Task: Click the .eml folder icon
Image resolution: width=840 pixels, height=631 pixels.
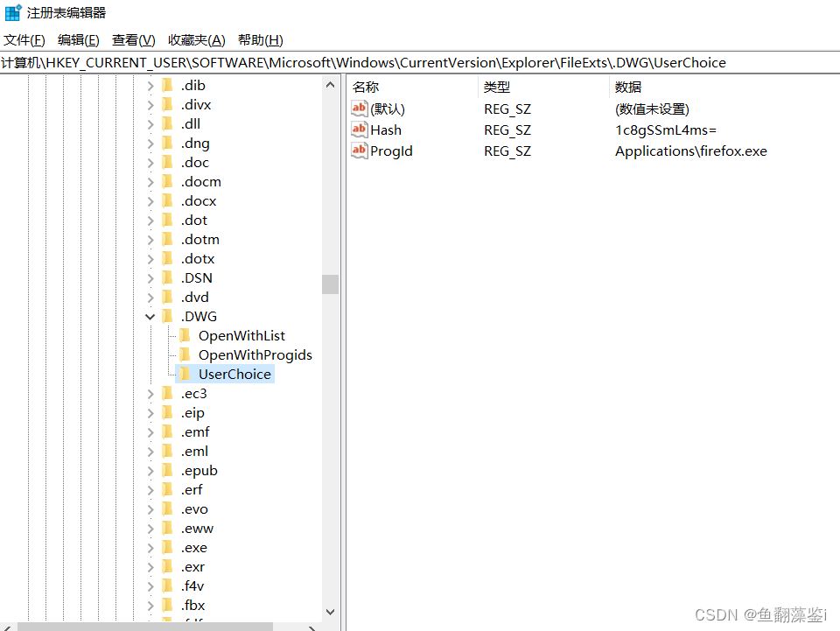Action: (168, 452)
